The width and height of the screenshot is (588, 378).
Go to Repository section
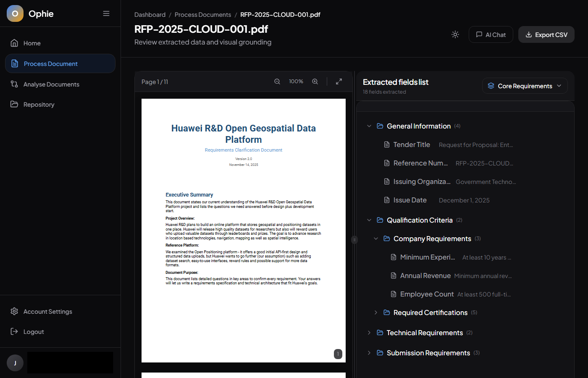click(60, 104)
